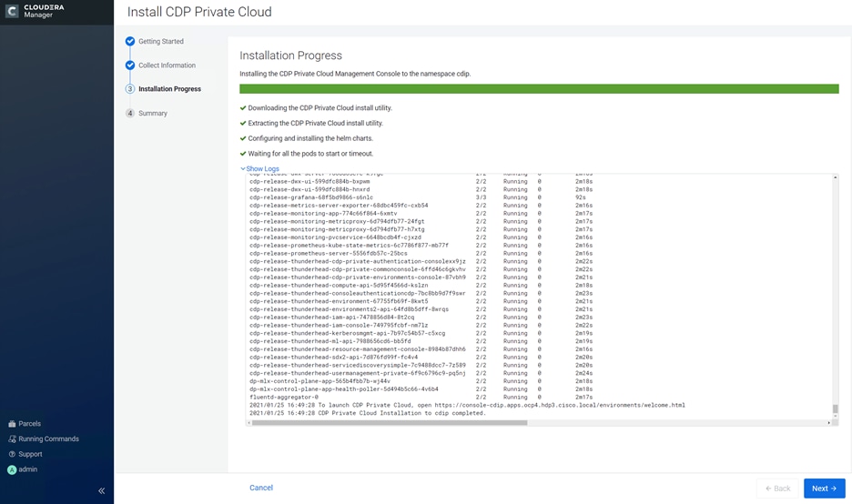Go to Getting Started step
Viewport: 852px width, 504px height.
coord(161,41)
